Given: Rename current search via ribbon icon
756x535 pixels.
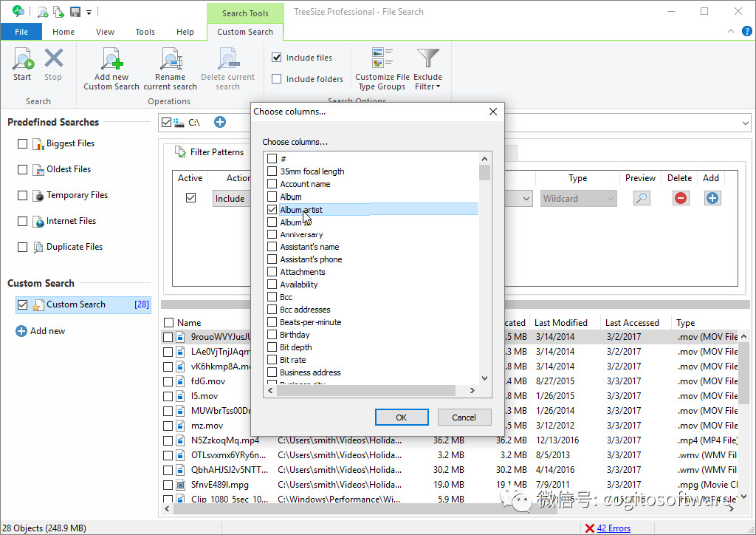Looking at the screenshot, I should coord(171,58).
